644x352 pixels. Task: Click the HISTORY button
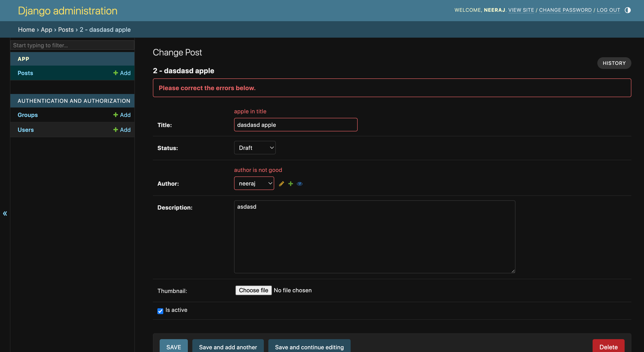[x=614, y=63]
